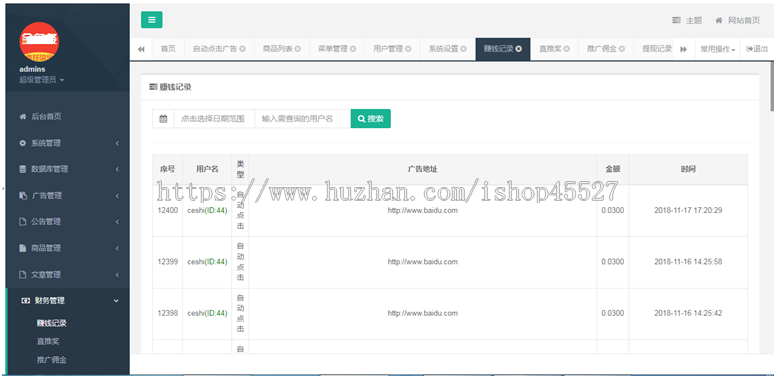
Task: Switch to the 首页 tab
Action: coord(168,49)
